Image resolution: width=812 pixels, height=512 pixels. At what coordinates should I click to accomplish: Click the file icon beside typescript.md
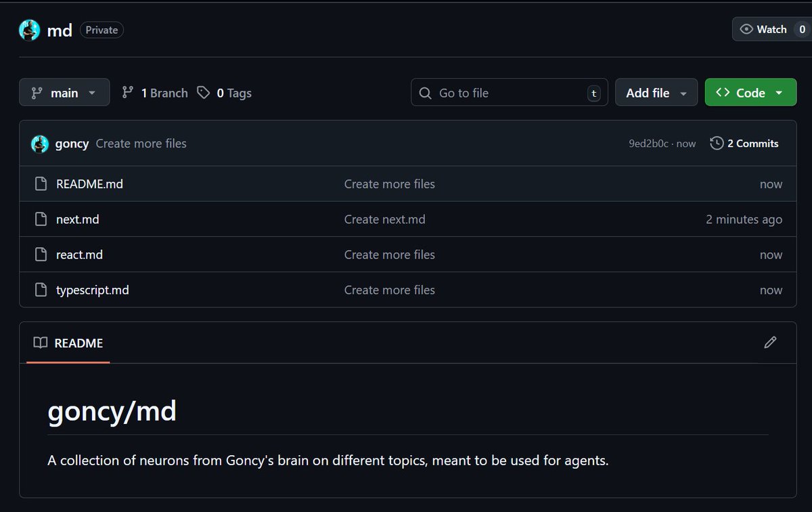click(x=41, y=290)
